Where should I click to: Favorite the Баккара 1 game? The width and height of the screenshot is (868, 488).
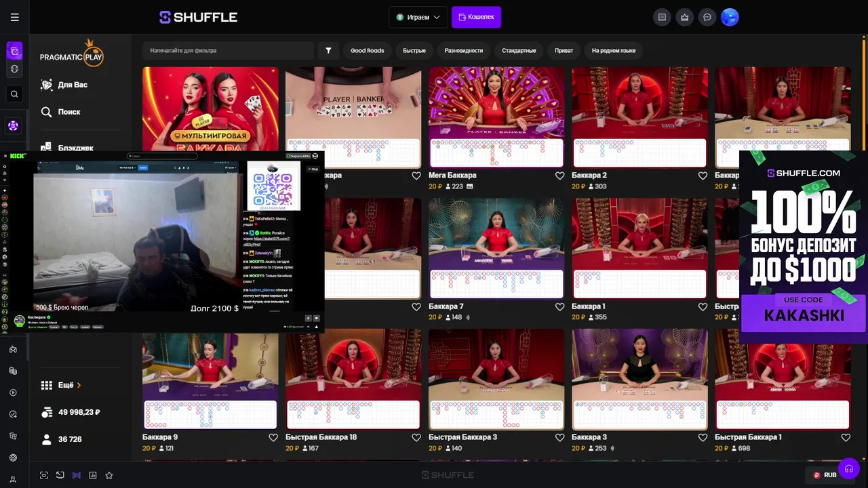(x=703, y=307)
